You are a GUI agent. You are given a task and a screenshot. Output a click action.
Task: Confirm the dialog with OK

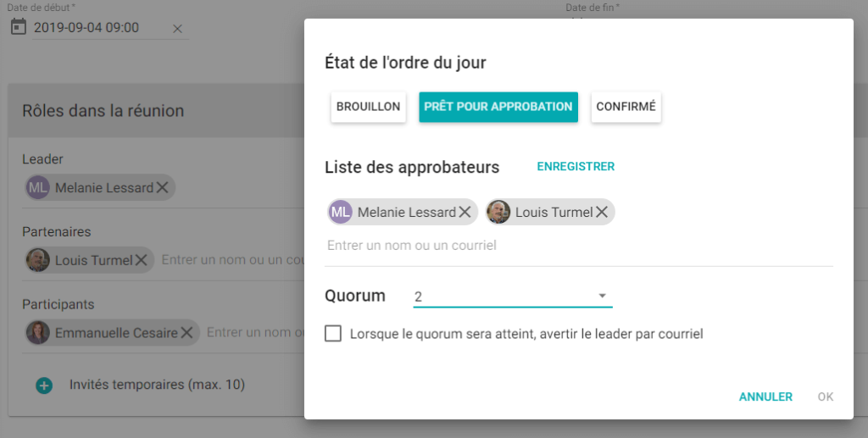coord(826,396)
